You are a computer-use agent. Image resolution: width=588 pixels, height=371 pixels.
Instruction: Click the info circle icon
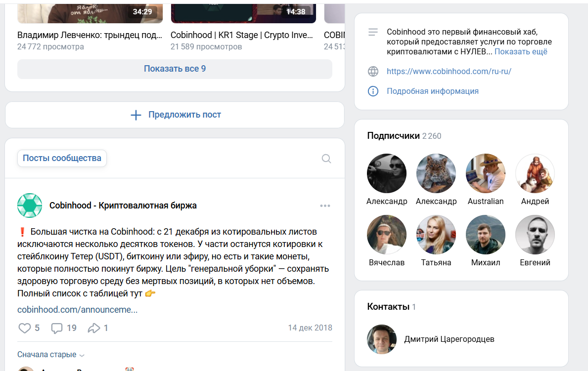373,91
